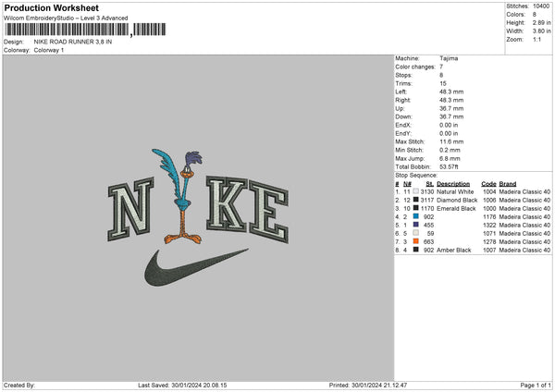Select the Right value 48.3 mm
Viewport: 555px width, 392px height.
[x=451, y=100]
